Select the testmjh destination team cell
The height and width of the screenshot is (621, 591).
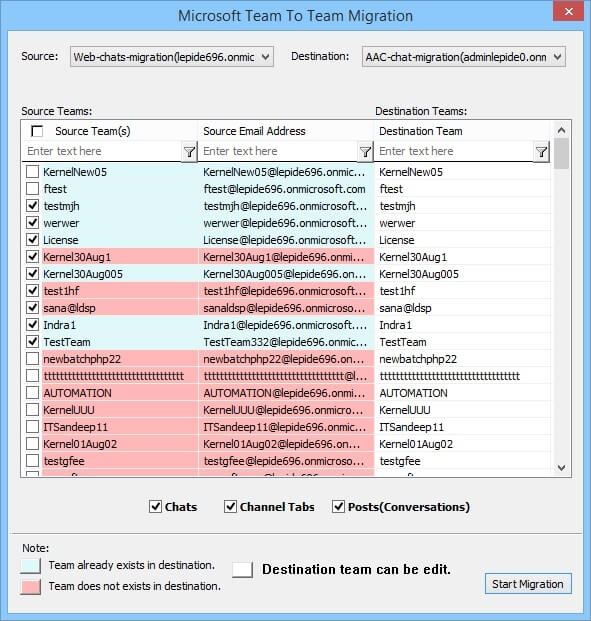(x=462, y=206)
